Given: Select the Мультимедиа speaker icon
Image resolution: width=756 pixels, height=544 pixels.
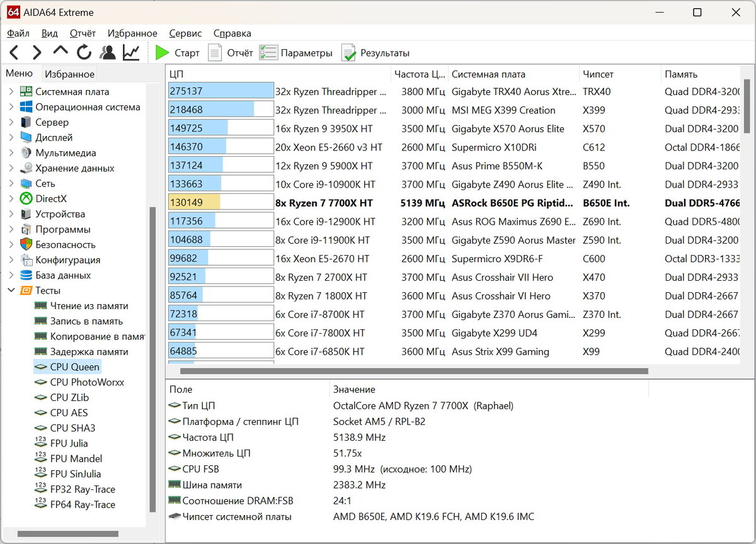Looking at the screenshot, I should 26,153.
